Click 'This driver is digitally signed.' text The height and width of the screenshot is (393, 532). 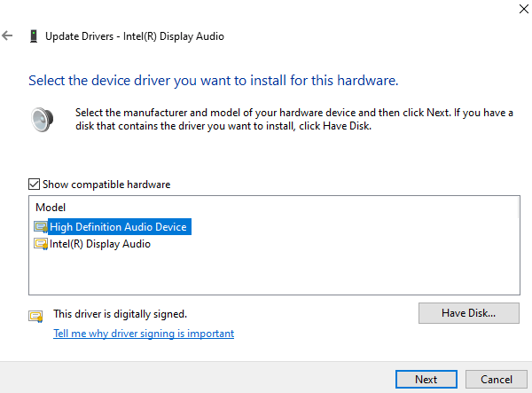click(x=120, y=314)
